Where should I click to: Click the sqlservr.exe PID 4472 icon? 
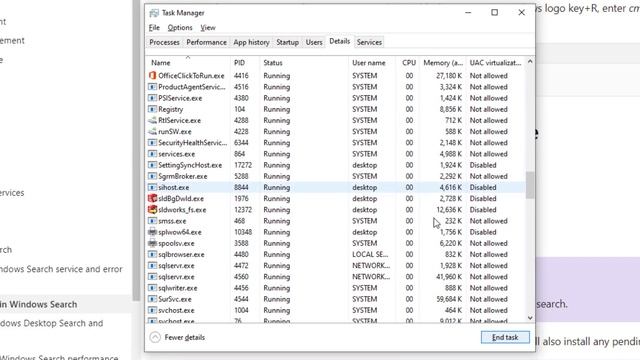152,265
